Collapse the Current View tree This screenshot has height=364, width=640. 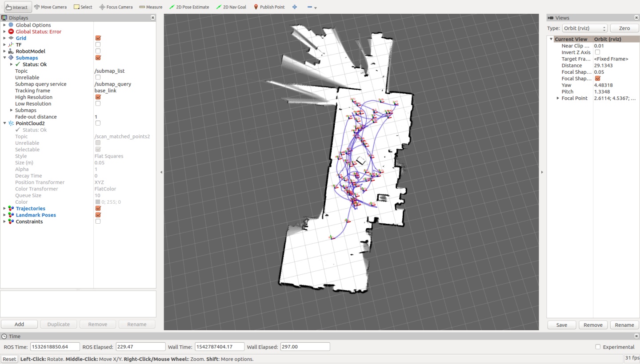click(x=551, y=39)
